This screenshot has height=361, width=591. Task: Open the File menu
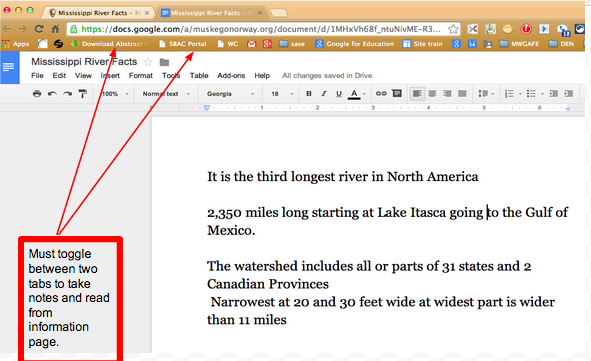(37, 75)
